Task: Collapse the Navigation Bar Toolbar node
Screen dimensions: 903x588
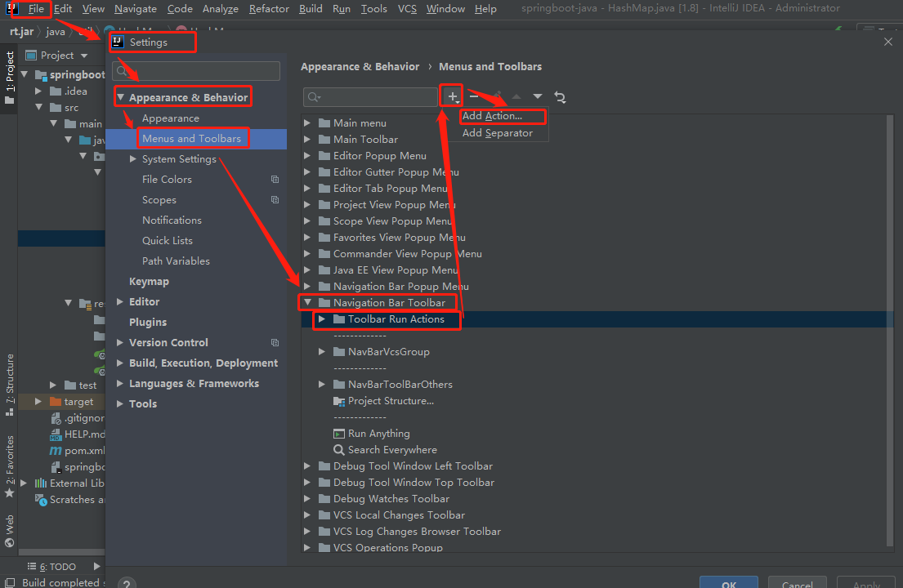Action: click(307, 302)
